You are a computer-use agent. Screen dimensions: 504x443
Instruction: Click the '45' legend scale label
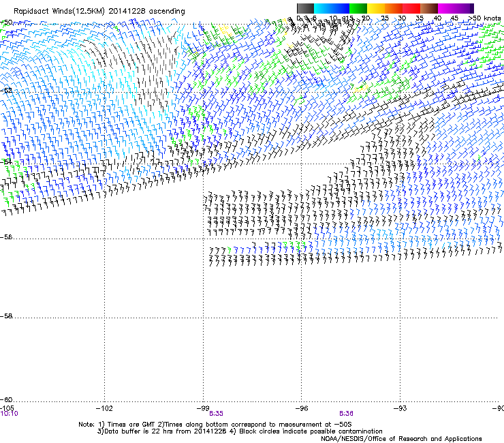click(x=454, y=18)
